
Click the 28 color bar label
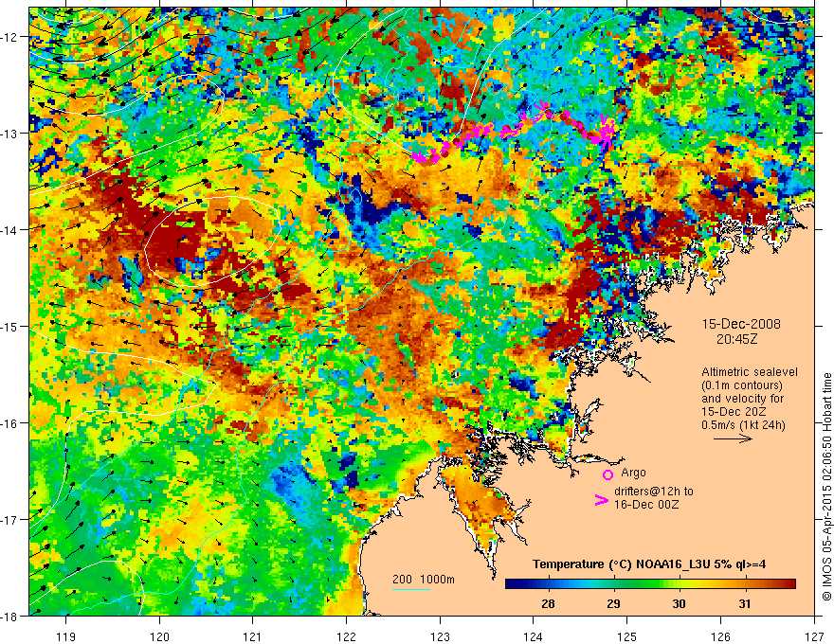[548, 603]
